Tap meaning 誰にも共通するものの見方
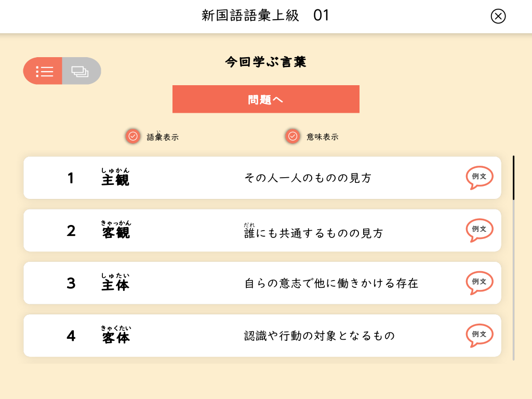Viewport: 532px width, 399px height. [314, 233]
